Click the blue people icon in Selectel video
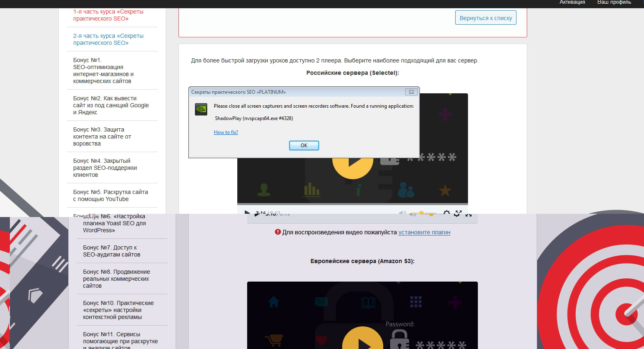 pos(406,190)
